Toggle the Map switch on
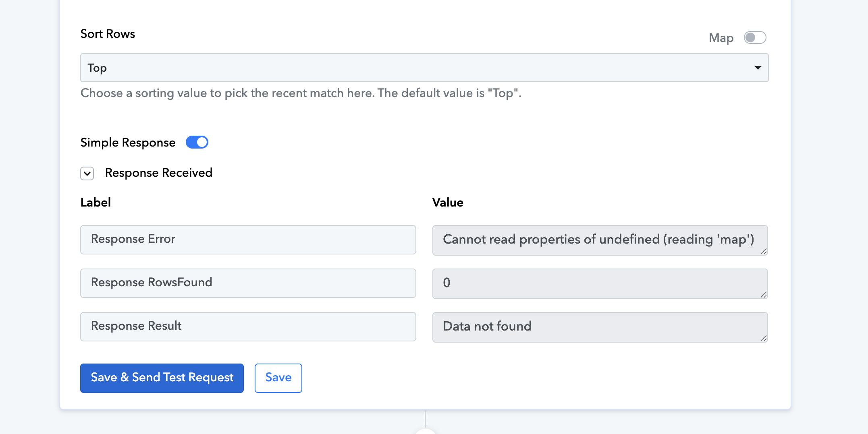Screen dimensions: 868x434 (x=755, y=37)
